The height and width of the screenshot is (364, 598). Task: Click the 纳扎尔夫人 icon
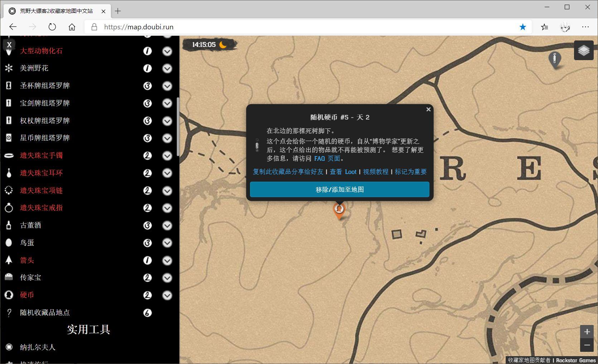coord(9,347)
